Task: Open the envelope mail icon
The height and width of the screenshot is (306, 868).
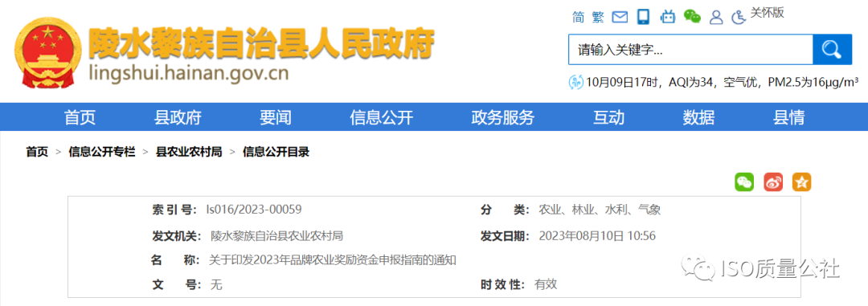Action: pyautogui.click(x=620, y=17)
